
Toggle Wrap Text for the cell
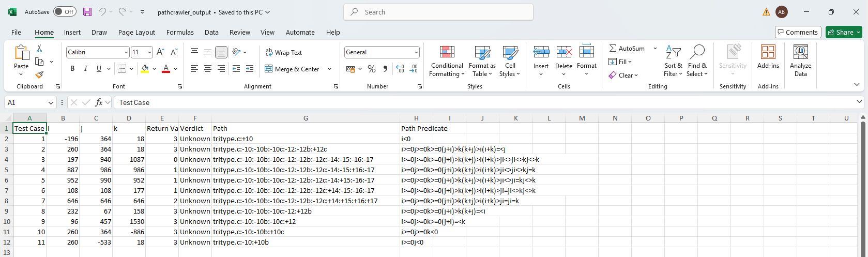[283, 52]
